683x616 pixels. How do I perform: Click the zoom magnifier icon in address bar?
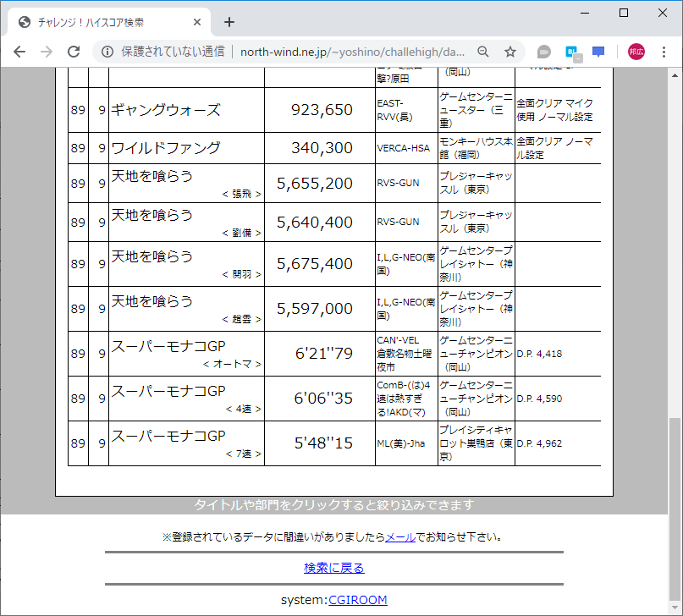482,52
